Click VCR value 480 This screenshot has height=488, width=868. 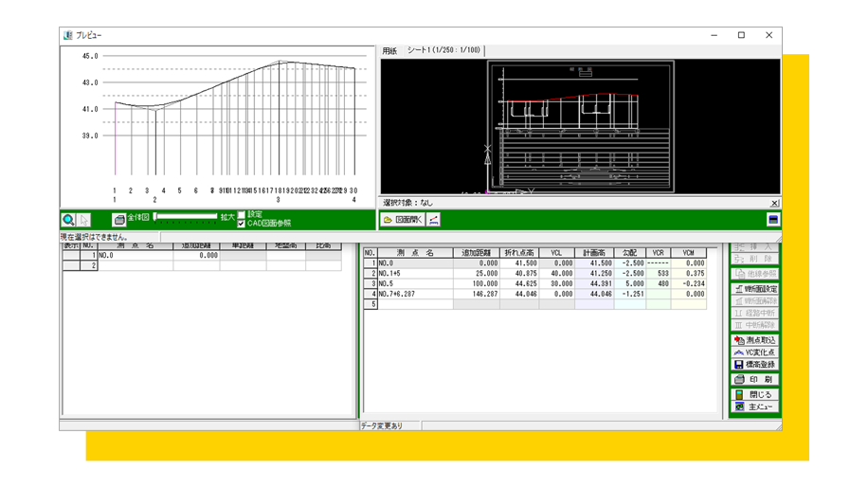(659, 284)
